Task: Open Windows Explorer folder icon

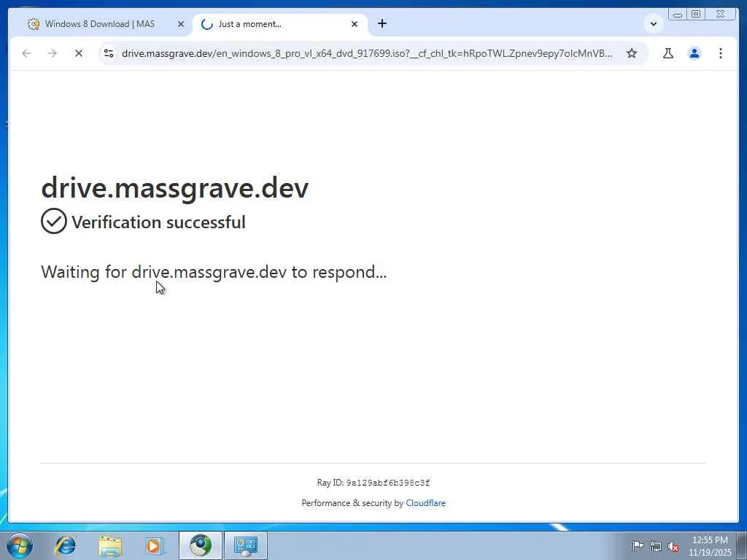Action: click(x=110, y=545)
